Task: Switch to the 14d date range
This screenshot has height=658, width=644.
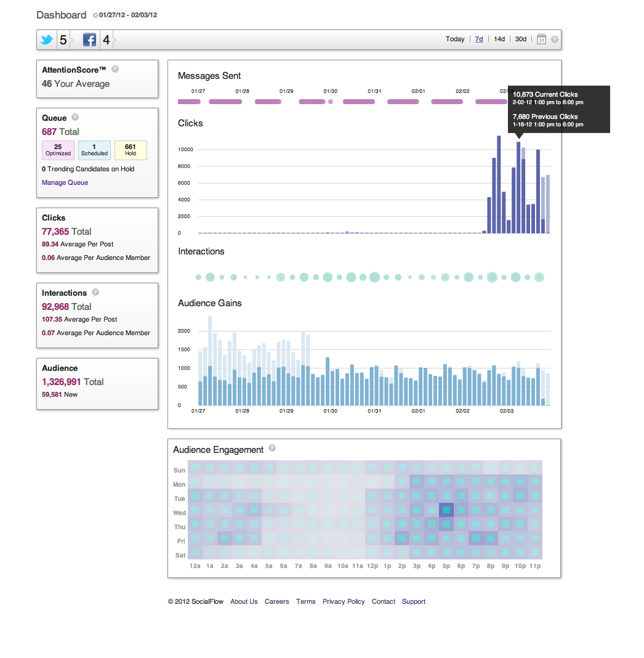Action: 499,39
